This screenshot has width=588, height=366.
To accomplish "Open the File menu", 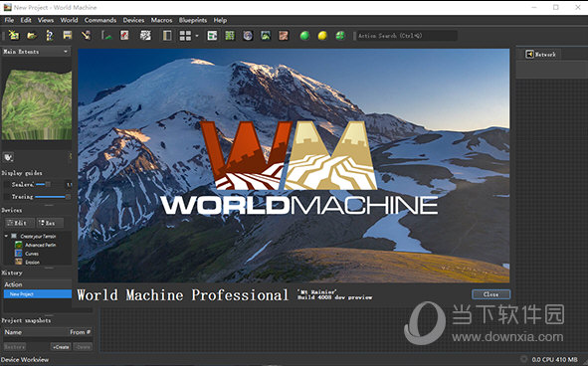I will (9, 20).
